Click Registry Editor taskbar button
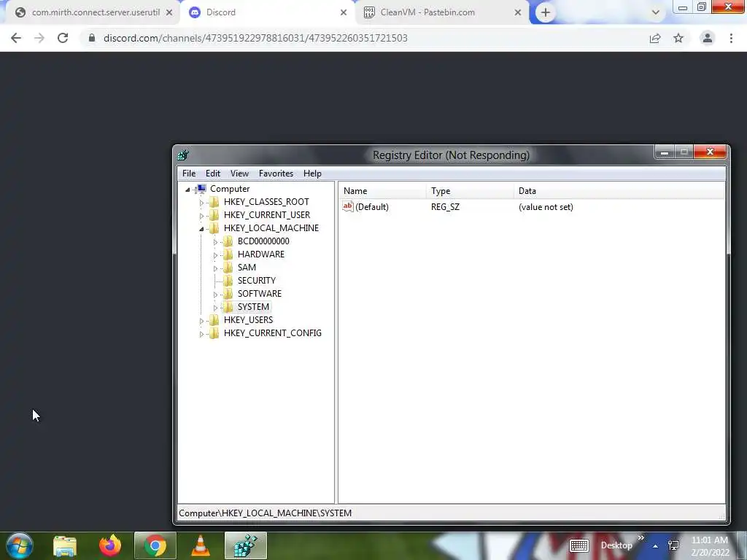747x560 pixels. click(x=246, y=545)
